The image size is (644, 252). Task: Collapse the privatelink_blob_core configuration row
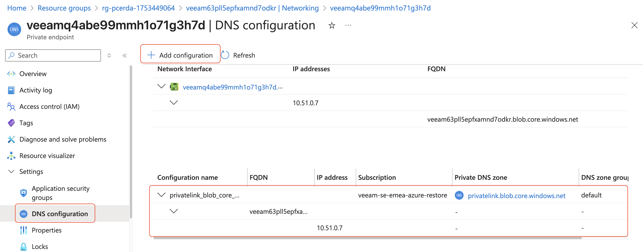[161, 195]
